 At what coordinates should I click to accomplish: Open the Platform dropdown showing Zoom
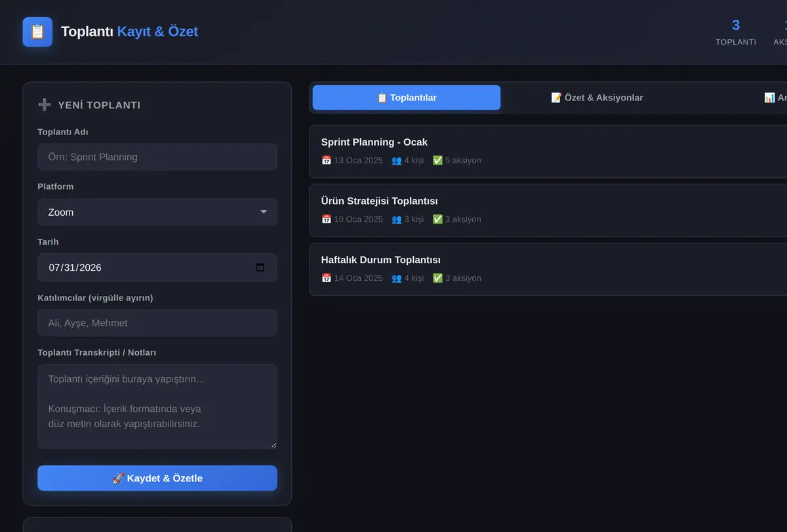(157, 212)
